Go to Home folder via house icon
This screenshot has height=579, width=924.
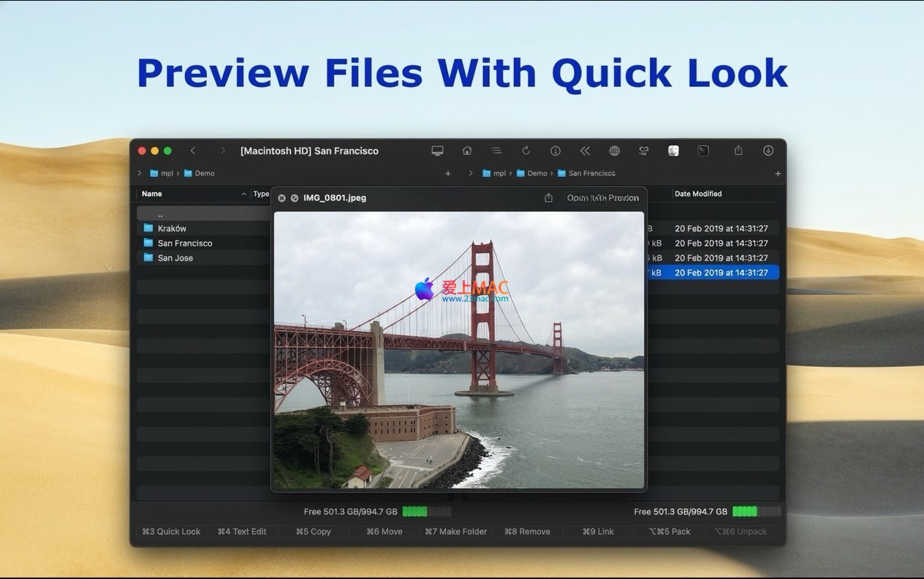[467, 151]
